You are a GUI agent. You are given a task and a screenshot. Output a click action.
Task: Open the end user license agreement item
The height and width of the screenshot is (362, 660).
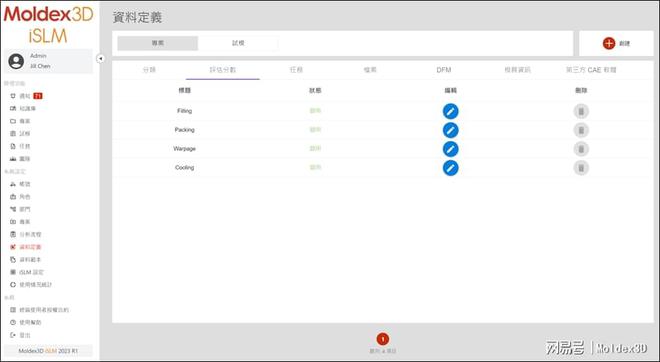pyautogui.click(x=40, y=310)
